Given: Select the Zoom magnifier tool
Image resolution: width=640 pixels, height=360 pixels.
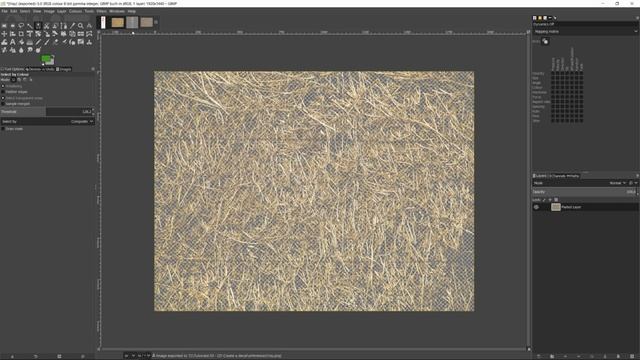Looking at the screenshot, I should click(81, 26).
